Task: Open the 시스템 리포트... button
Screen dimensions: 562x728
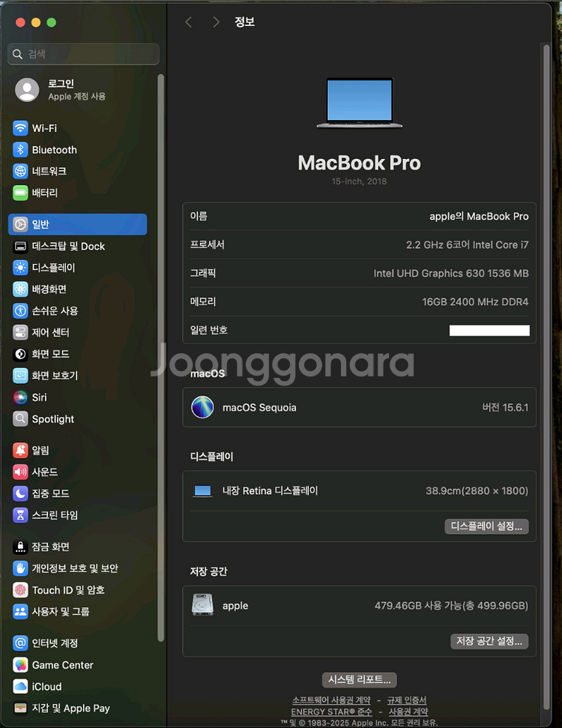Action: point(359,679)
